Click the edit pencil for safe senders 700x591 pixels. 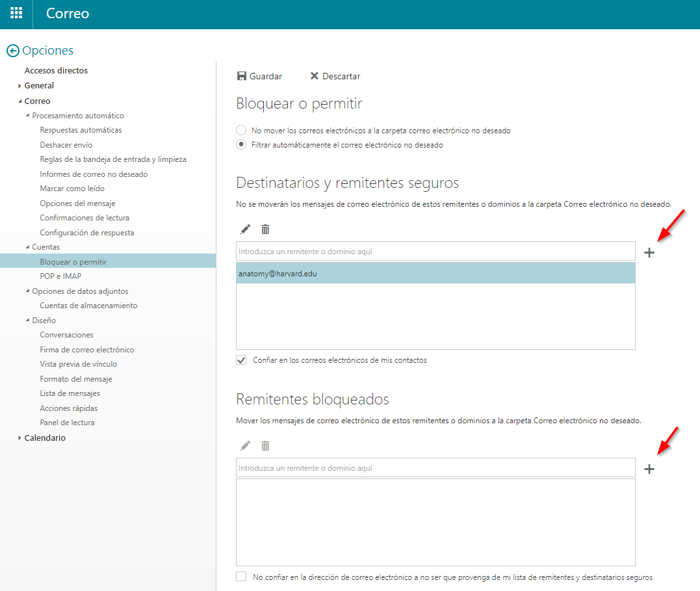coord(245,230)
